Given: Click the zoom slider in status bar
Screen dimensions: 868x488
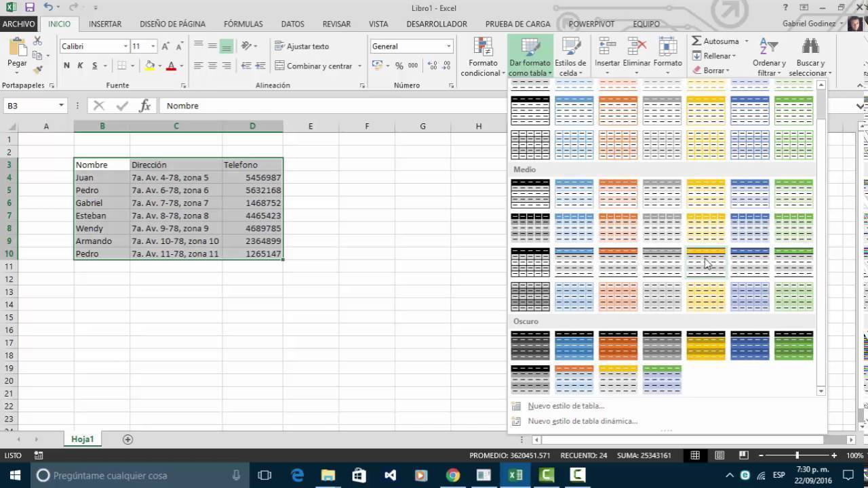Looking at the screenshot, I should (x=797, y=455).
